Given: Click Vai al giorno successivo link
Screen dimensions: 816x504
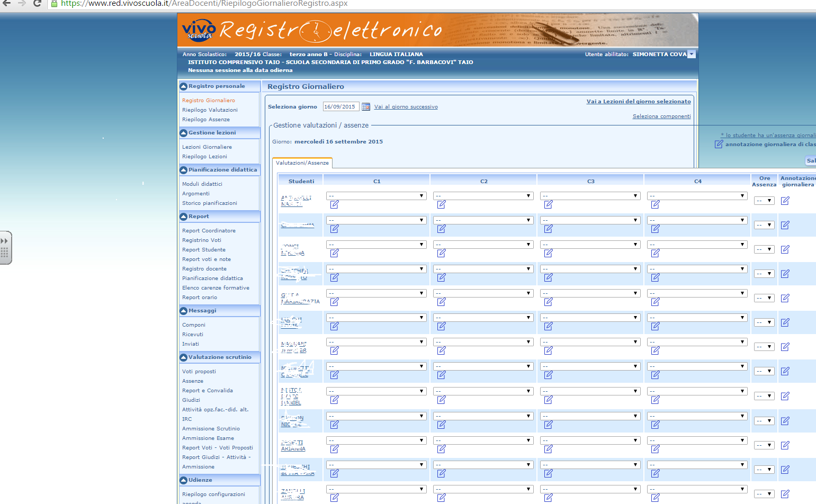Looking at the screenshot, I should click(x=406, y=107).
